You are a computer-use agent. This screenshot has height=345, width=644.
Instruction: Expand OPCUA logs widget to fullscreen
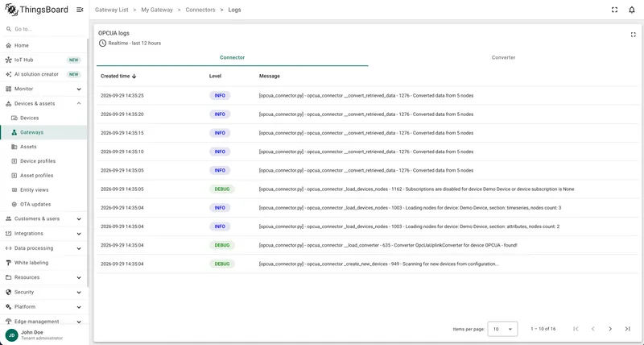633,35
